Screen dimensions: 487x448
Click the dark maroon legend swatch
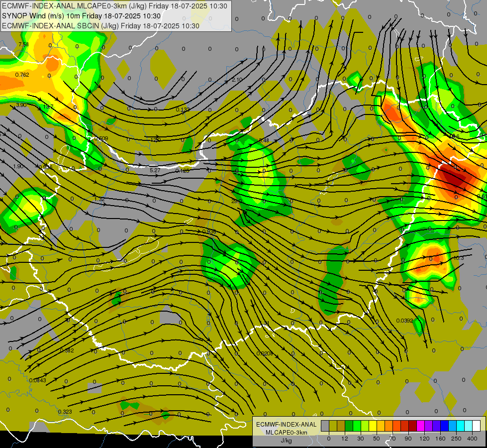pos(412,426)
